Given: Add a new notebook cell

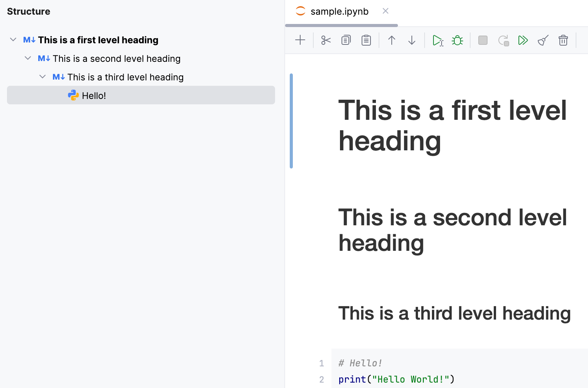Looking at the screenshot, I should tap(300, 40).
